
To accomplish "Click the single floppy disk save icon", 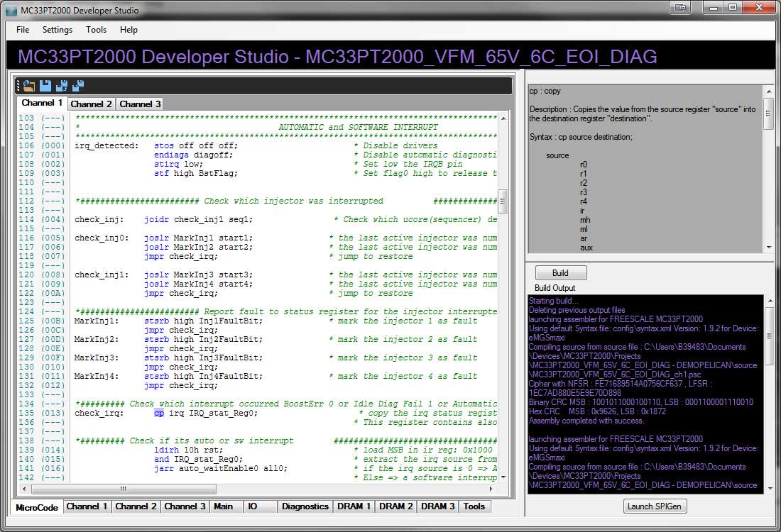I will pos(45,86).
